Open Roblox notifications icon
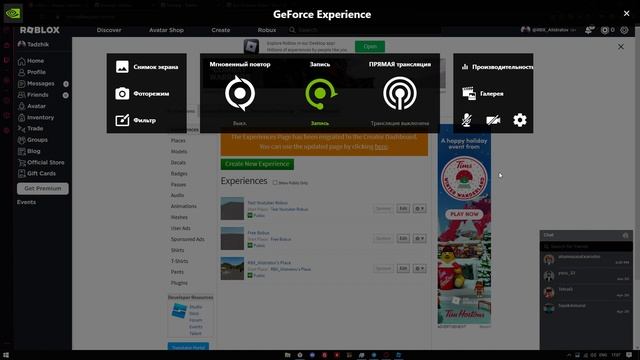Viewport: 640px width, 360px height. [x=589, y=30]
